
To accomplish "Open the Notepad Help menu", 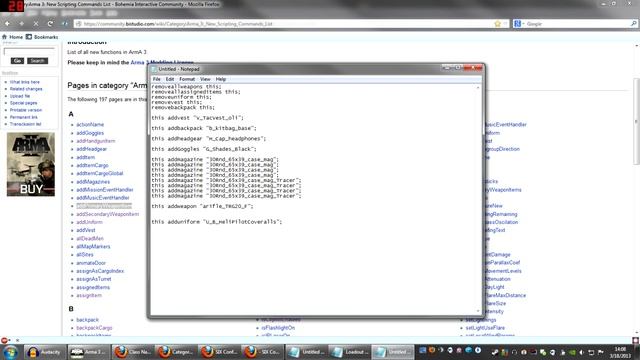I will tap(221, 79).
